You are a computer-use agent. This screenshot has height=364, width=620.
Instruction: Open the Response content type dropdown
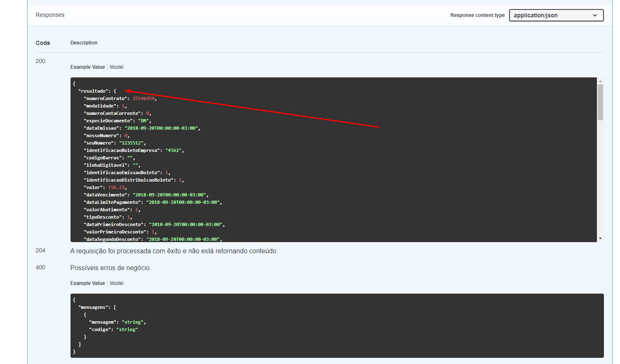click(556, 15)
